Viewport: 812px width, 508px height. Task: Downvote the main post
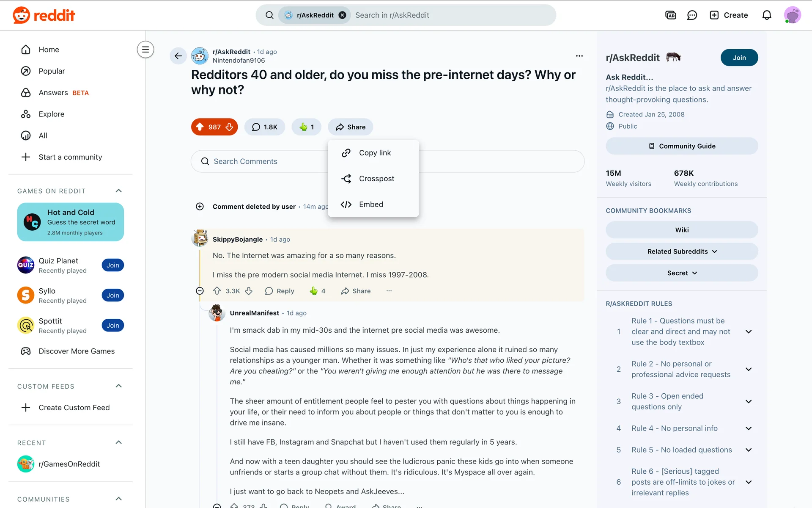pos(229,127)
